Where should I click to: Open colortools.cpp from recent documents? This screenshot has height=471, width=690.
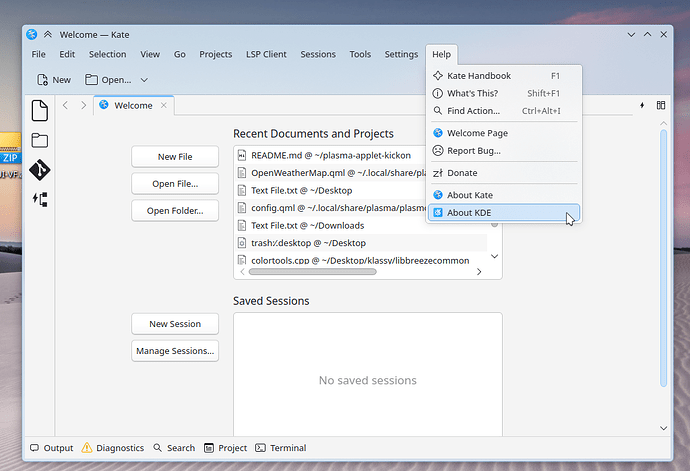[361, 260]
